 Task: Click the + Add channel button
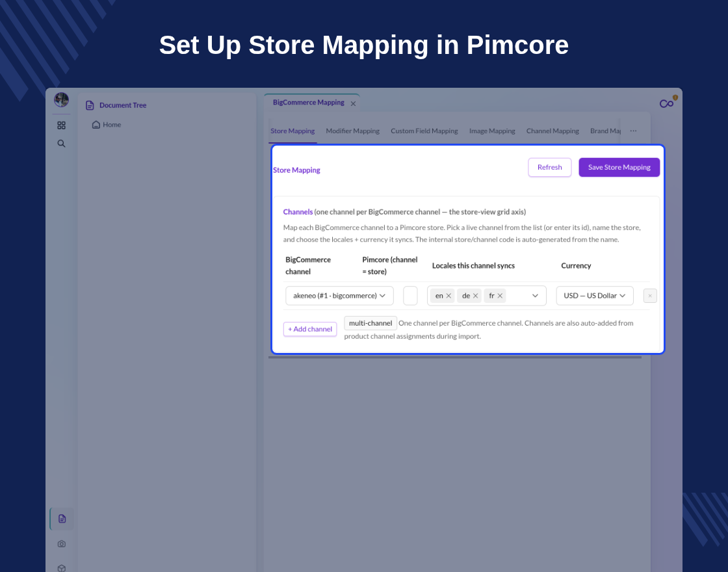(x=310, y=329)
